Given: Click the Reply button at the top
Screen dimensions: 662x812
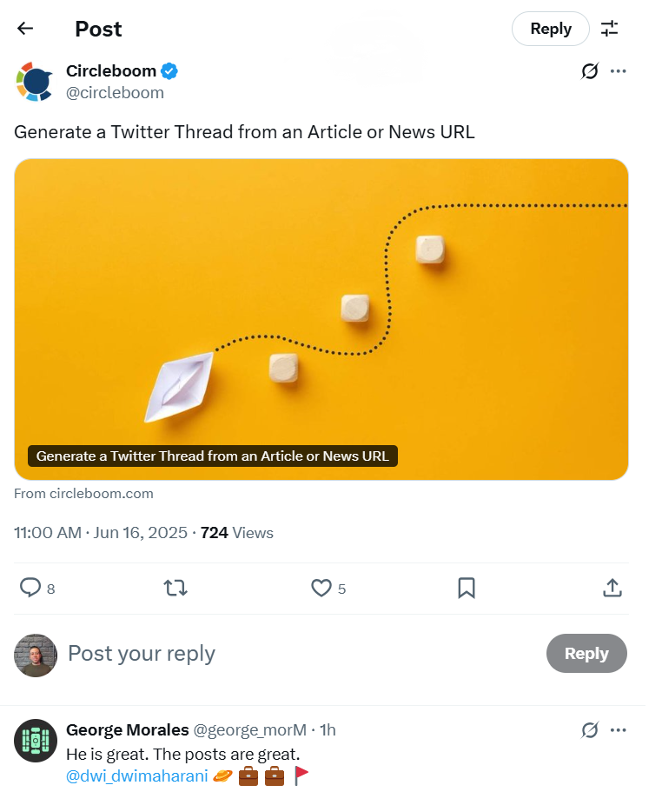Looking at the screenshot, I should (550, 28).
